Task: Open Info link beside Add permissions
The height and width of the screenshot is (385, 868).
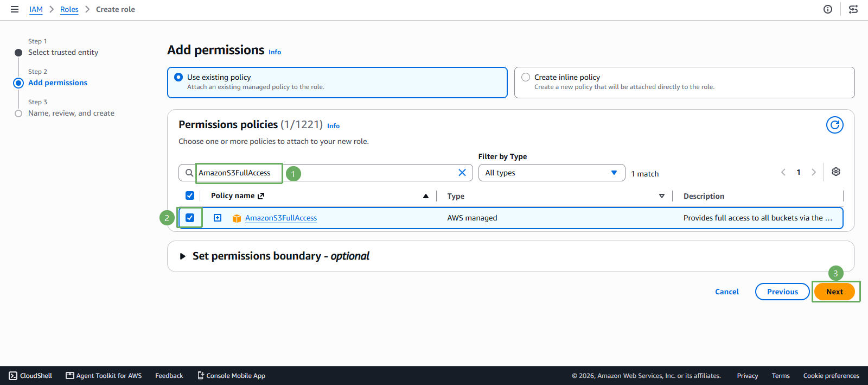Action: point(275,52)
